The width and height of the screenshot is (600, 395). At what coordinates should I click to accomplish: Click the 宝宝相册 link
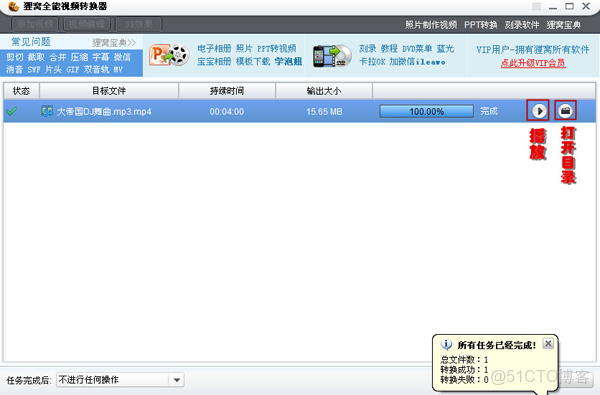(214, 61)
